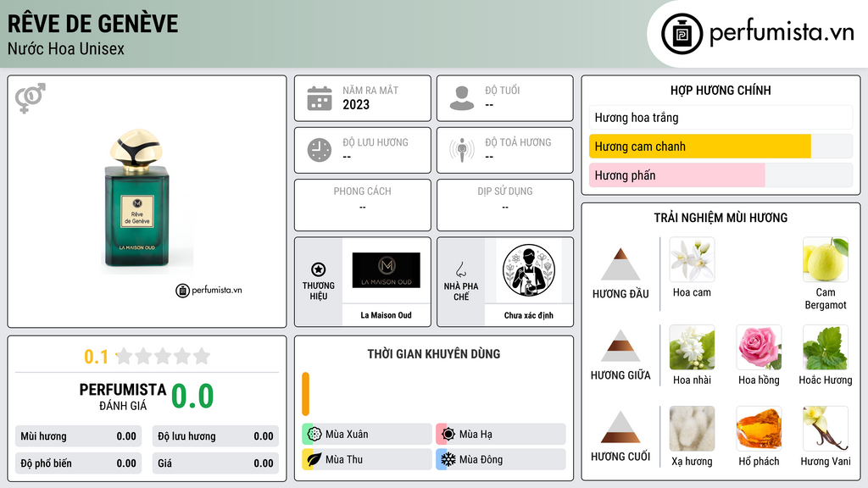Click the Độ phổ biến score row
This screenshot has height=488, width=868.
(79, 463)
